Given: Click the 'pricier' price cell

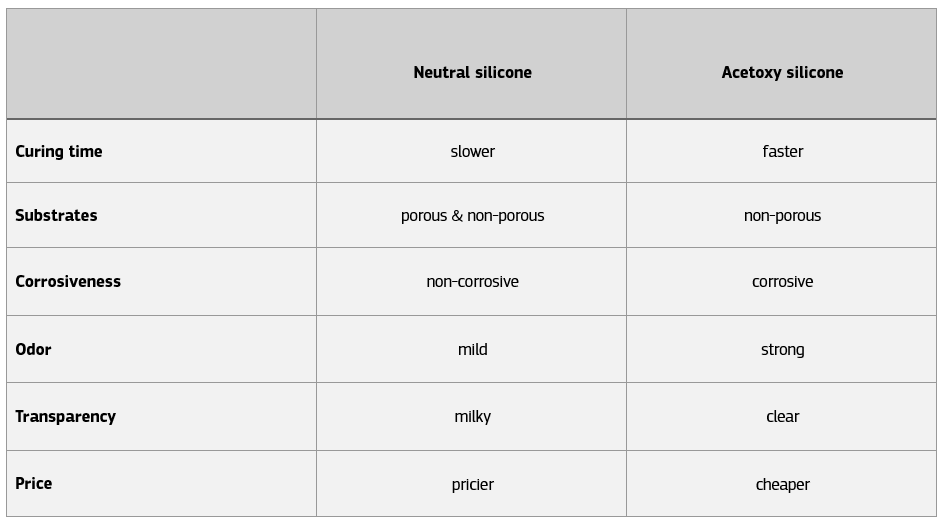Looking at the screenshot, I should (x=472, y=484).
